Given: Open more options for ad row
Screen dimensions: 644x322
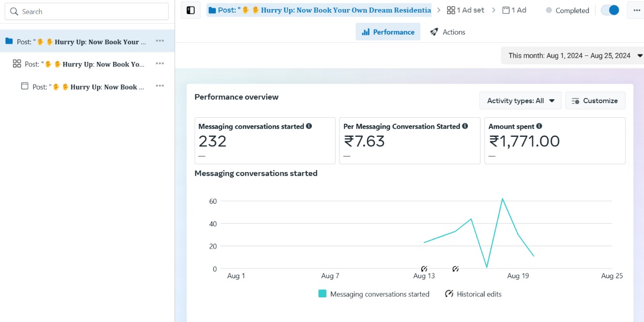Looking at the screenshot, I should [160, 86].
